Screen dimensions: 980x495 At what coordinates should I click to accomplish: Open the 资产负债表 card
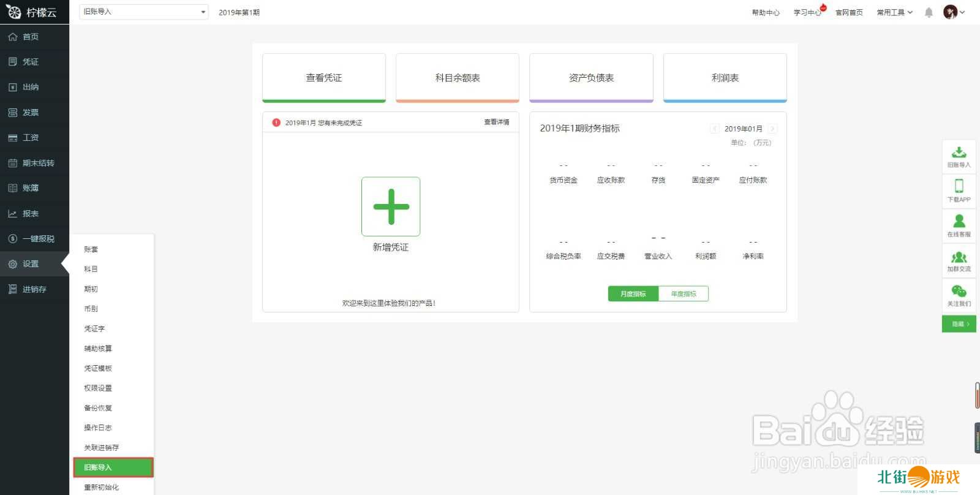click(591, 78)
